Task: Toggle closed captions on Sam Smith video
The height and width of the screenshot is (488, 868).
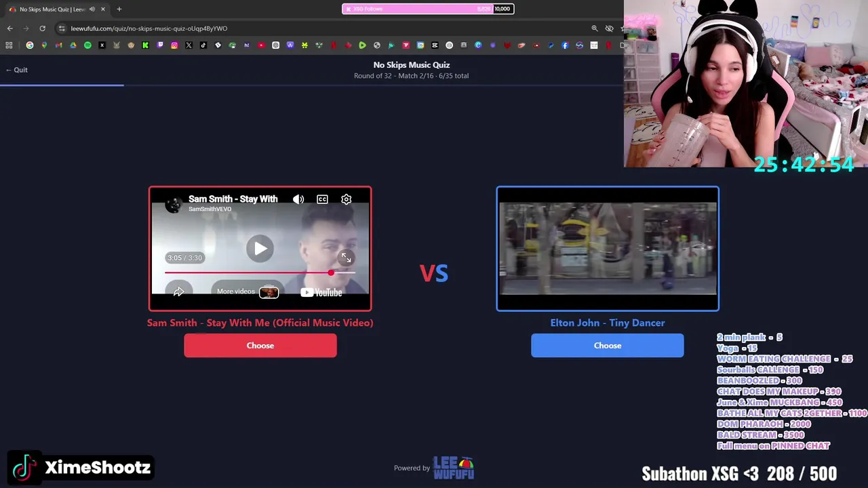Action: point(322,199)
